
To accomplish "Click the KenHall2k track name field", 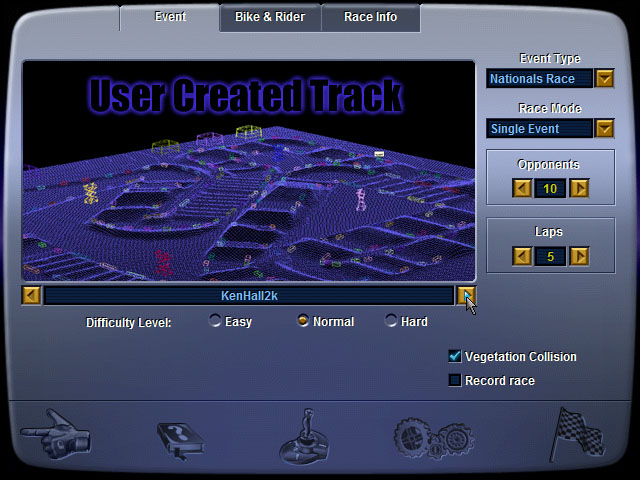I will click(249, 296).
